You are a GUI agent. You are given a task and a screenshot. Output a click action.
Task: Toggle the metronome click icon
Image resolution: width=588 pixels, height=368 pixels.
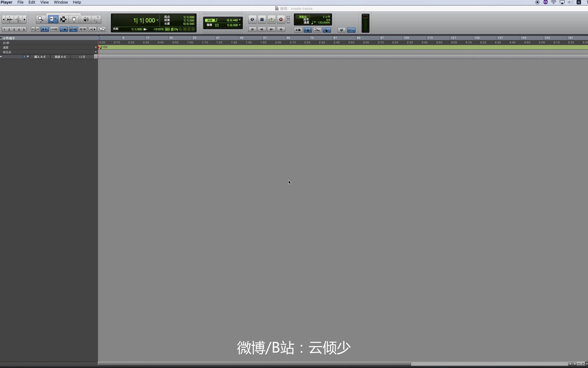[x=308, y=30]
